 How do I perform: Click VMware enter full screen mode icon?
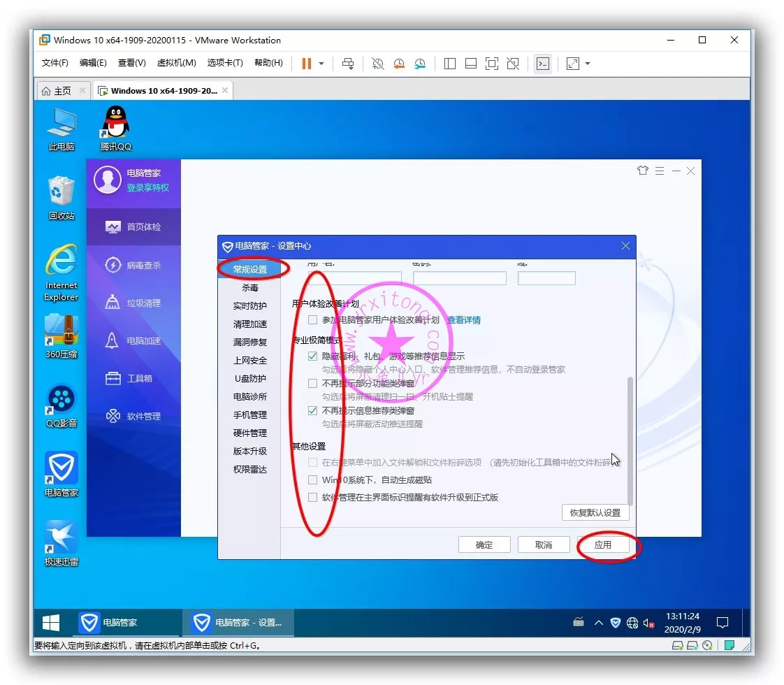(x=492, y=64)
